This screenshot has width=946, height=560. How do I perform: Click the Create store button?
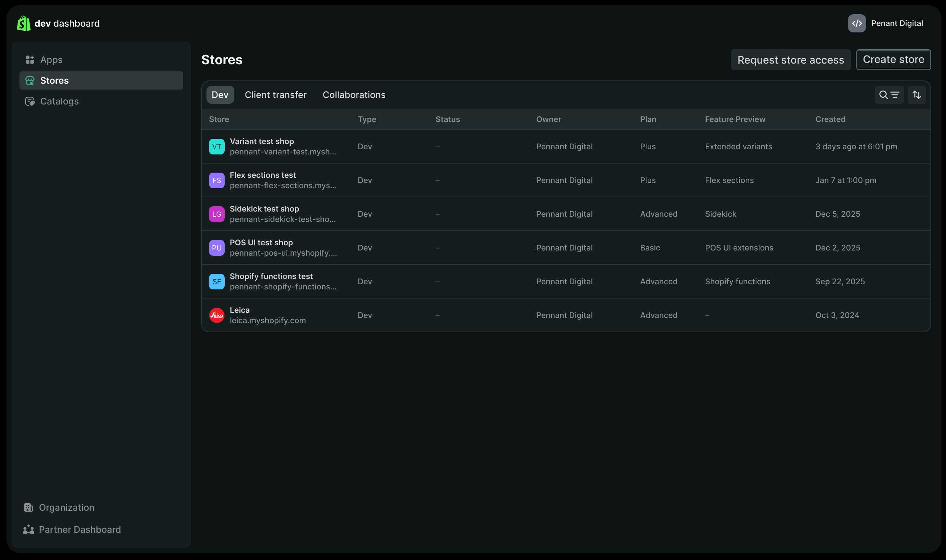(x=893, y=60)
